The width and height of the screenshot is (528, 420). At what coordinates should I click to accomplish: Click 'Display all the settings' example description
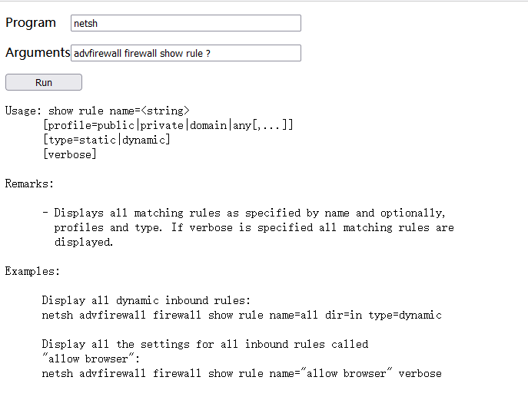coord(204,344)
